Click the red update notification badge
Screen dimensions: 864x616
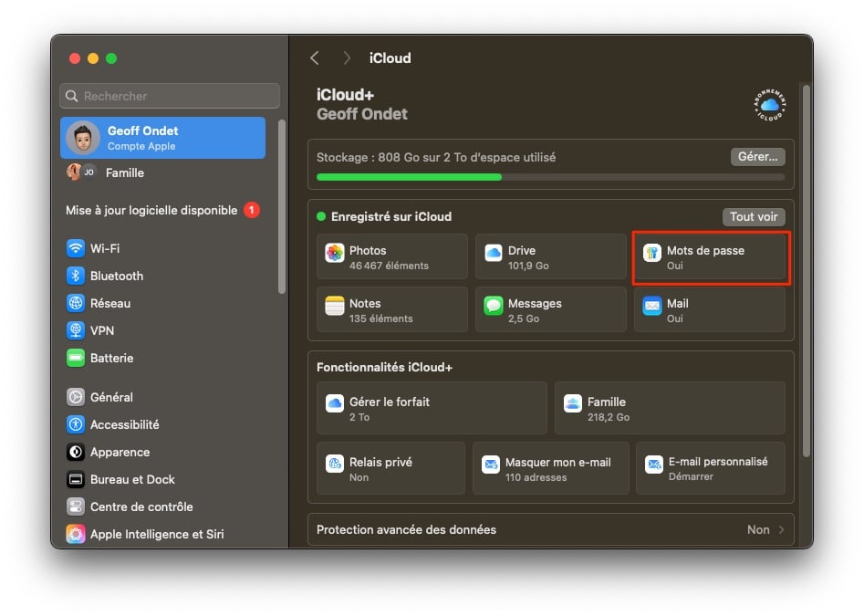click(x=252, y=210)
